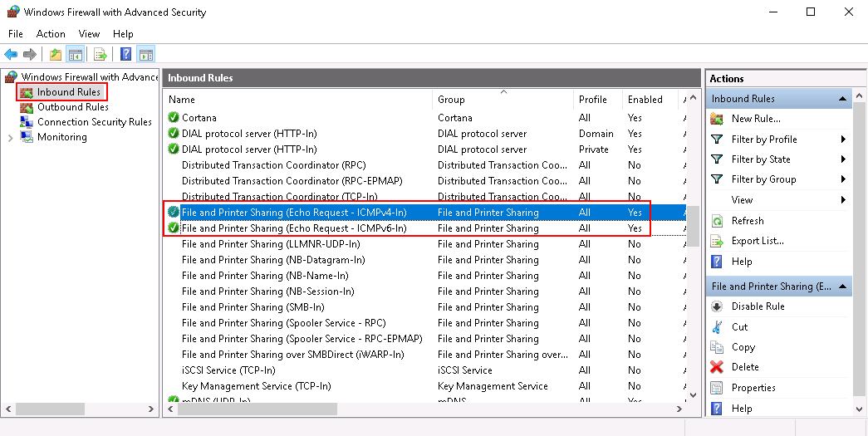This screenshot has height=436, width=868.
Task: Open Filter by Profile submenu arrow
Action: coord(843,140)
